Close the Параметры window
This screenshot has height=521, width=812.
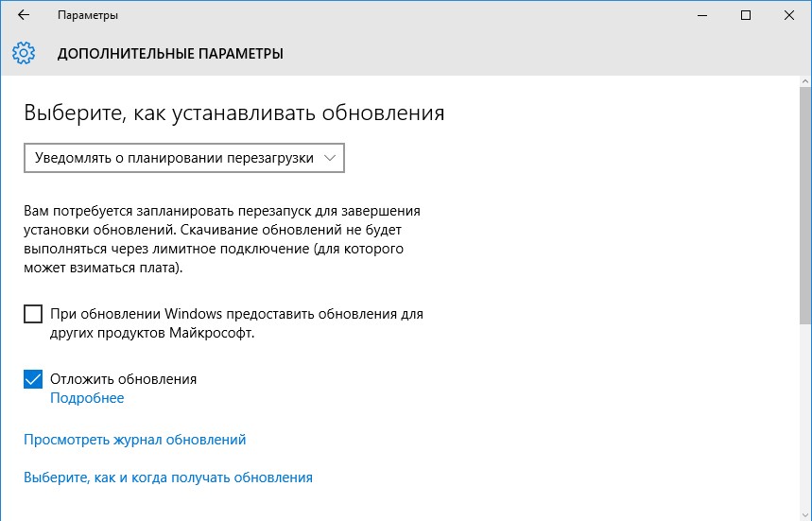789,15
